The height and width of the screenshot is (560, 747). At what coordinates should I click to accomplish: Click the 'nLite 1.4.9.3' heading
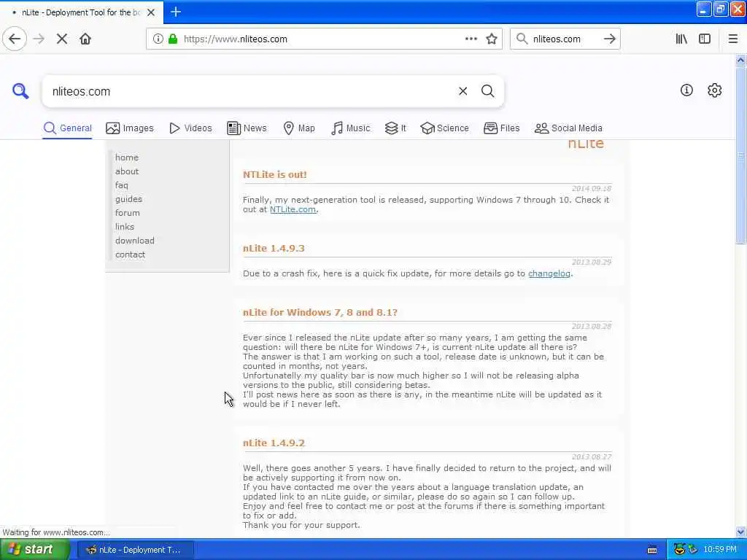274,249
